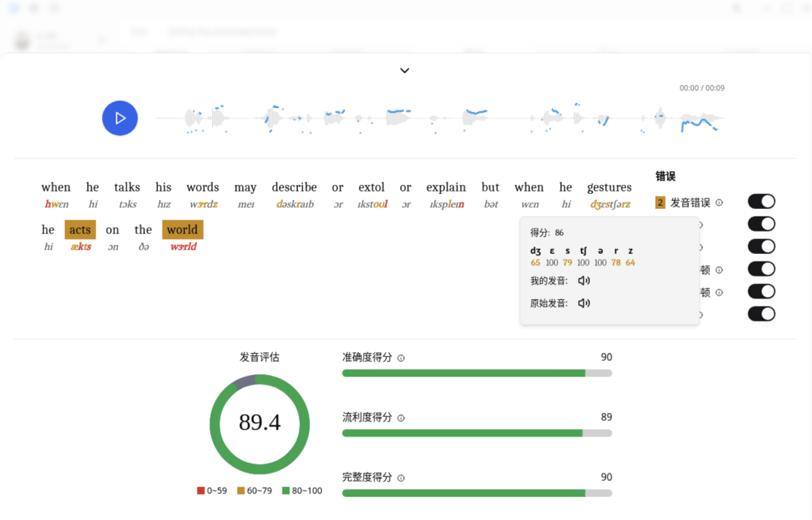
Task: Click the info icon beside 发音错误
Action: [x=719, y=202]
